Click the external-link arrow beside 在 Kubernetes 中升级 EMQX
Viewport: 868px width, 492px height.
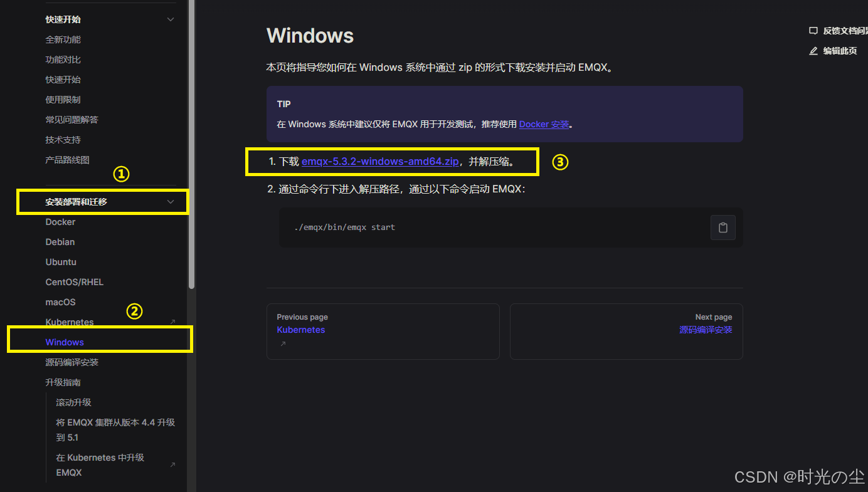coord(172,465)
